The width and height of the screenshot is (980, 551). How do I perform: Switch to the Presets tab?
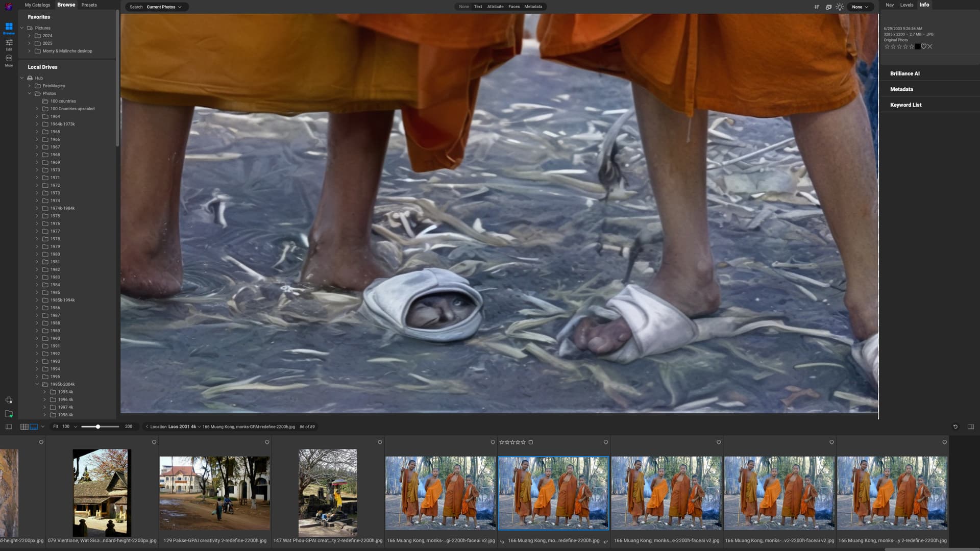(x=89, y=5)
